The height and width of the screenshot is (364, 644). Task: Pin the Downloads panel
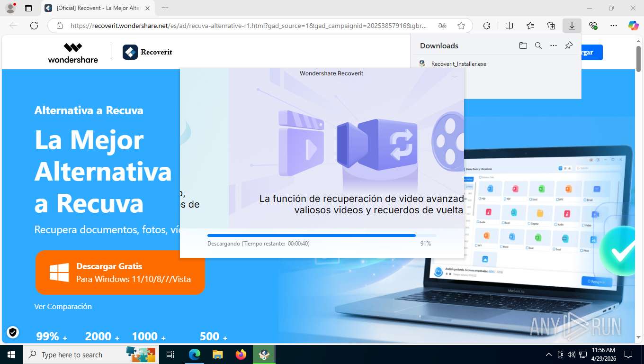pos(569,45)
